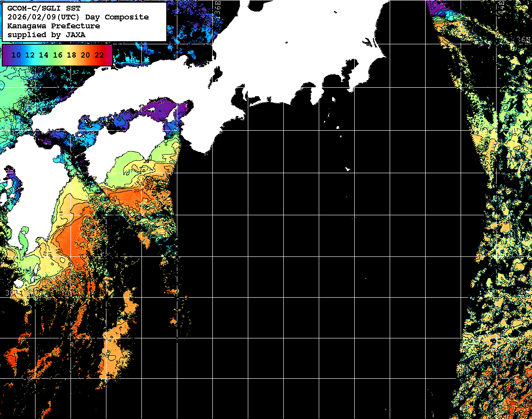Click the 18 value on the color legend

click(x=71, y=55)
